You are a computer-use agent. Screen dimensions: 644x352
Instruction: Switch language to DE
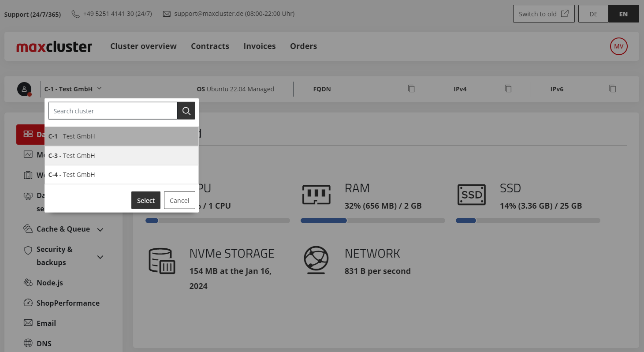point(593,14)
